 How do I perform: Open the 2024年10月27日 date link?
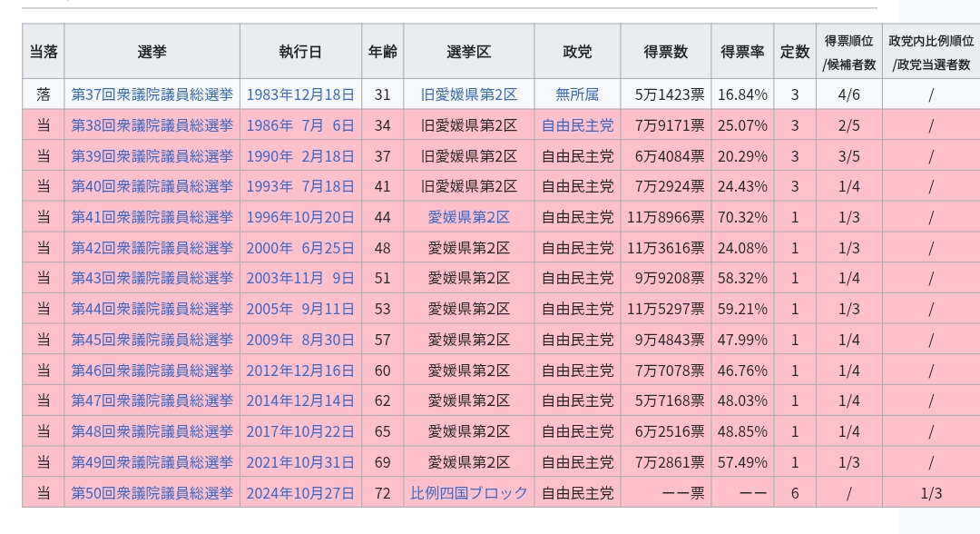pyautogui.click(x=300, y=493)
